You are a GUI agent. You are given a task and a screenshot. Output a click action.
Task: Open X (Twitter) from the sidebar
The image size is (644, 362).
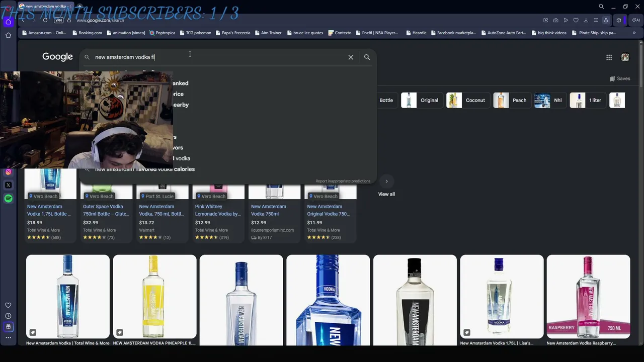point(8,185)
